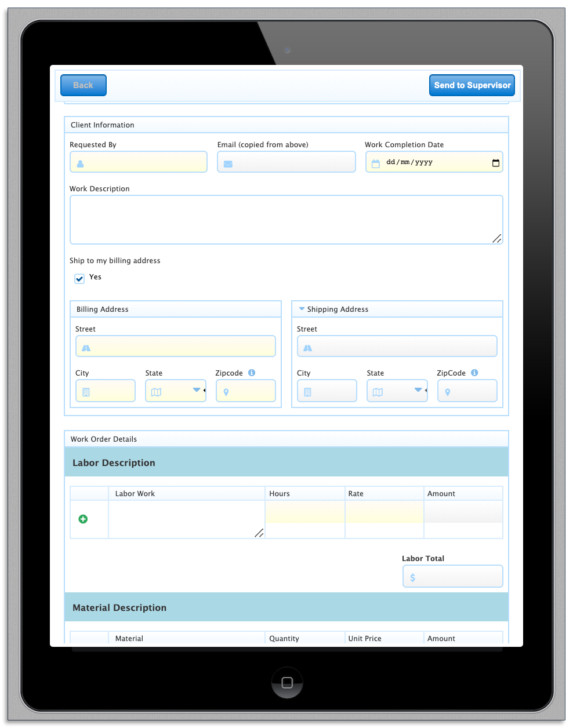Click the Material column header

coord(129,639)
